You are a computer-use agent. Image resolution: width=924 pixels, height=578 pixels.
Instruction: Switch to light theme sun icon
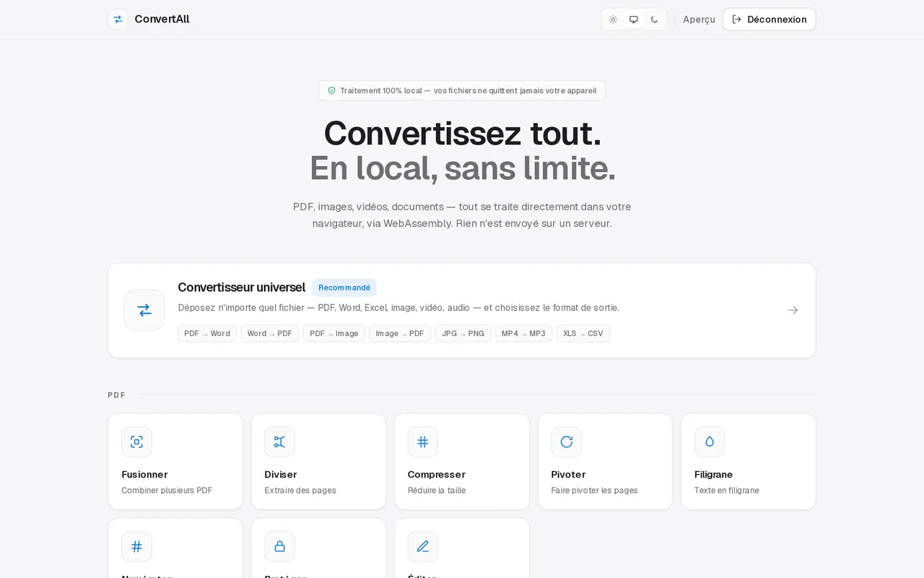click(x=613, y=20)
